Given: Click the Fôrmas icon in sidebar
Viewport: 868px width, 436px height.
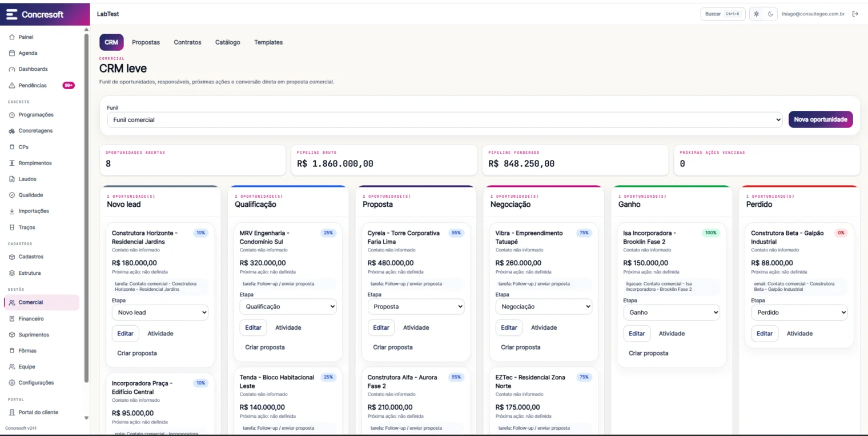Looking at the screenshot, I should click(12, 351).
